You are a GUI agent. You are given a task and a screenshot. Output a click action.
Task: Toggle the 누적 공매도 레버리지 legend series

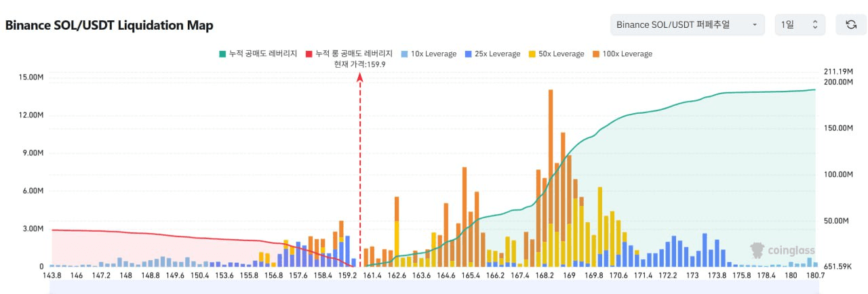[258, 54]
